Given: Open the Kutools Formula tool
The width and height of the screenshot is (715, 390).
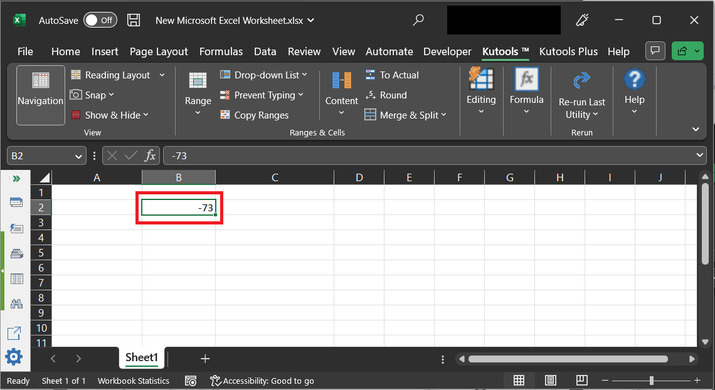Looking at the screenshot, I should click(526, 91).
